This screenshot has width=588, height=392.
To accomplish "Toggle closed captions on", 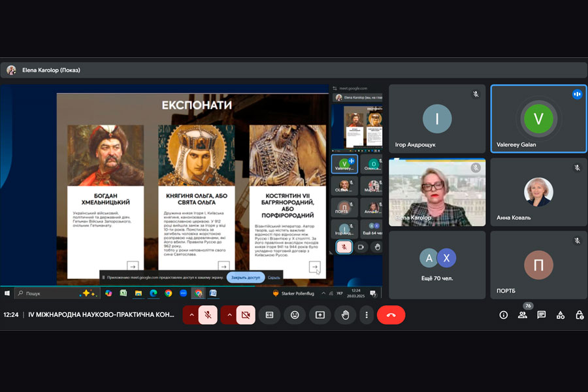I will click(269, 315).
